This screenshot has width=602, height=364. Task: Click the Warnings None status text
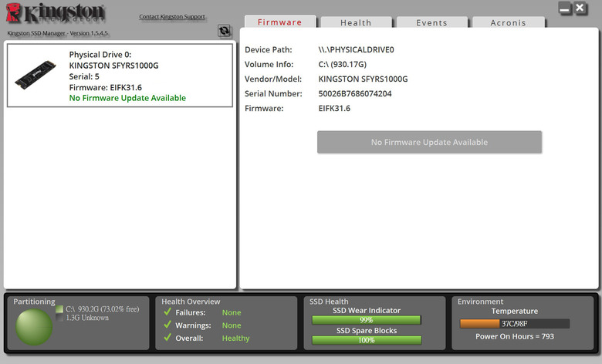coord(232,325)
